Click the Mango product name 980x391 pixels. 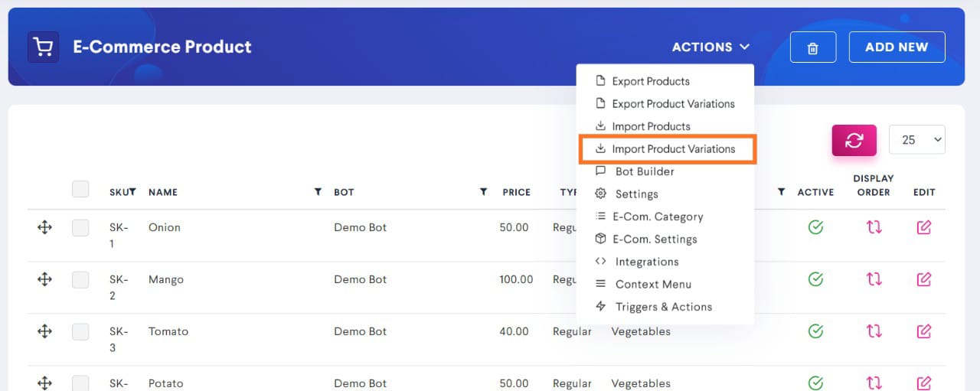[166, 279]
